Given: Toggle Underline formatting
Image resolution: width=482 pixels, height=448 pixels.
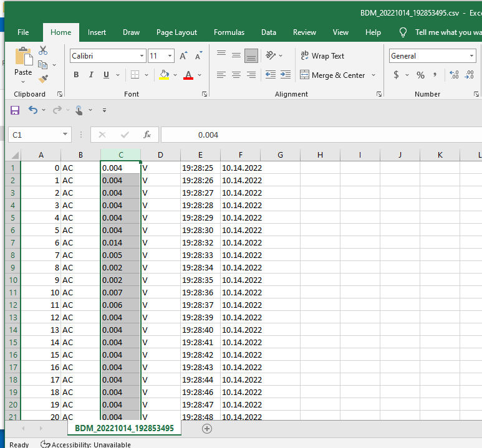Looking at the screenshot, I should (106, 75).
